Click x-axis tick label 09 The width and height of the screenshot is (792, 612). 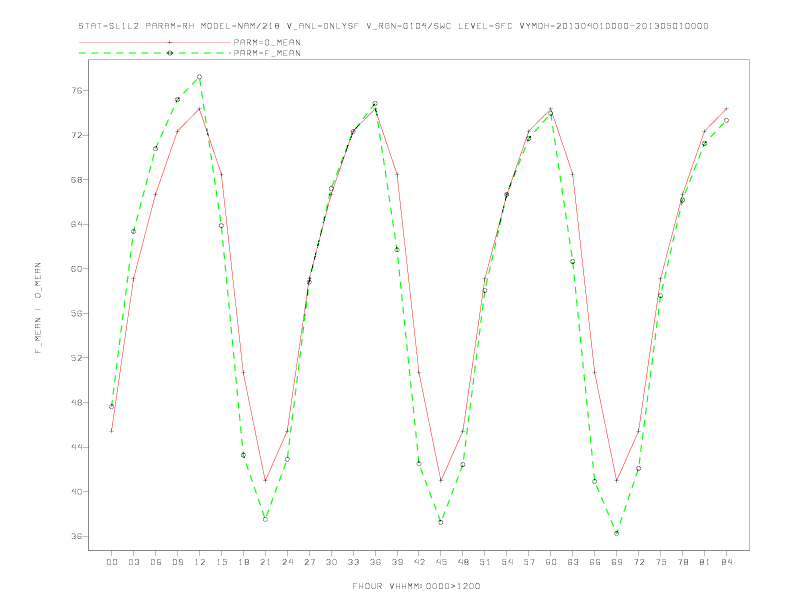coord(177,562)
